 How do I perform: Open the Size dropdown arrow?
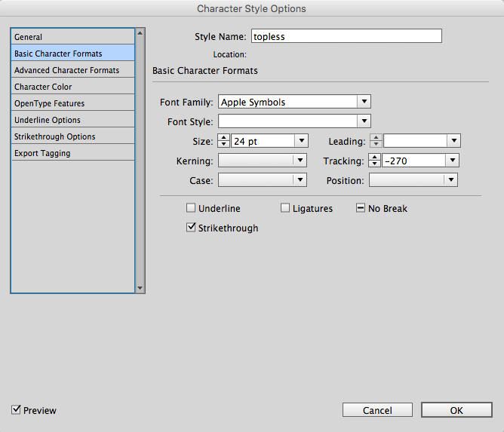pos(302,141)
